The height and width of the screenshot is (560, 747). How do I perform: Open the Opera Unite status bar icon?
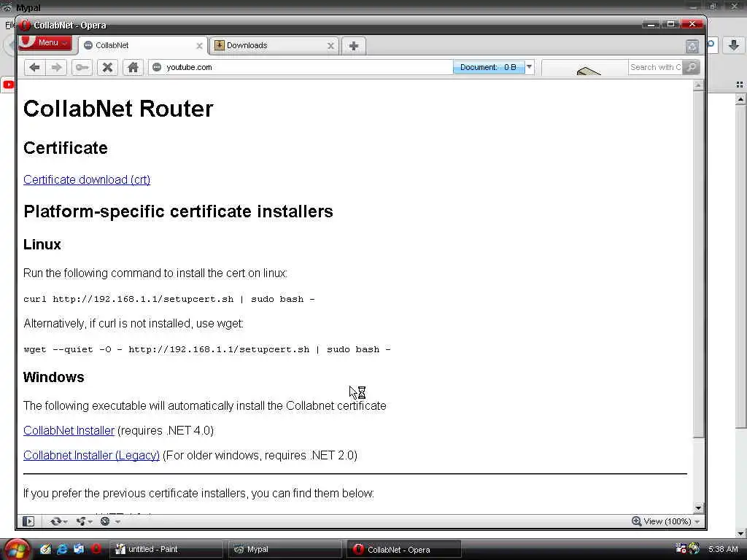pyautogui.click(x=81, y=521)
